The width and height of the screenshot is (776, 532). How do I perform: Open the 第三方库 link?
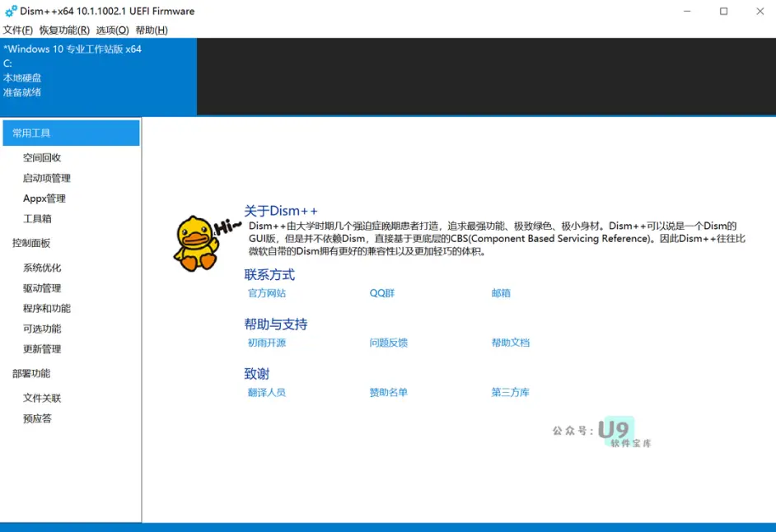tap(510, 393)
